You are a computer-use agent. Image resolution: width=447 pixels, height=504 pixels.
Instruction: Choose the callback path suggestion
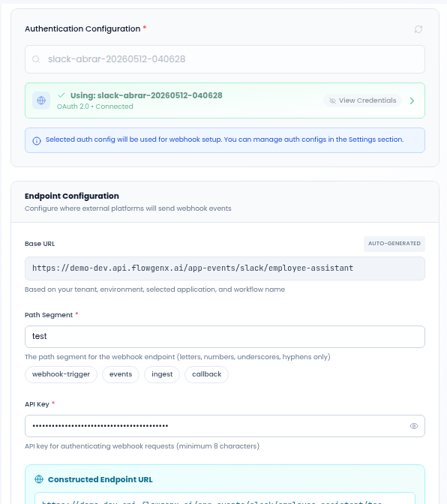(x=207, y=374)
